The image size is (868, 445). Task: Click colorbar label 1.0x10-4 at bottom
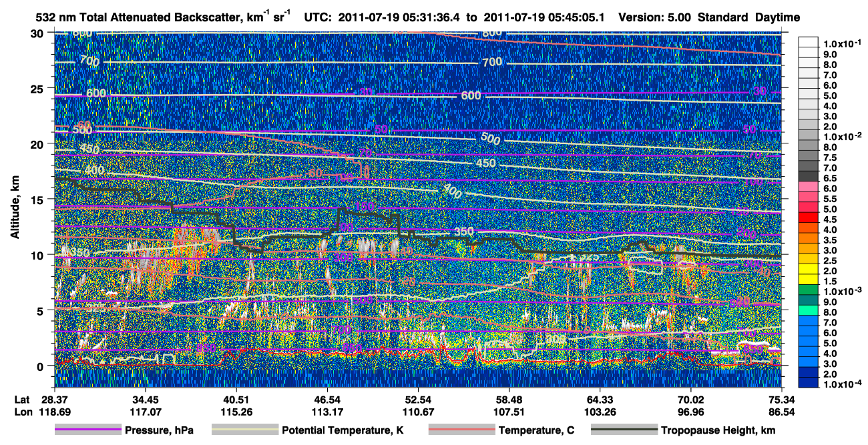click(x=843, y=385)
